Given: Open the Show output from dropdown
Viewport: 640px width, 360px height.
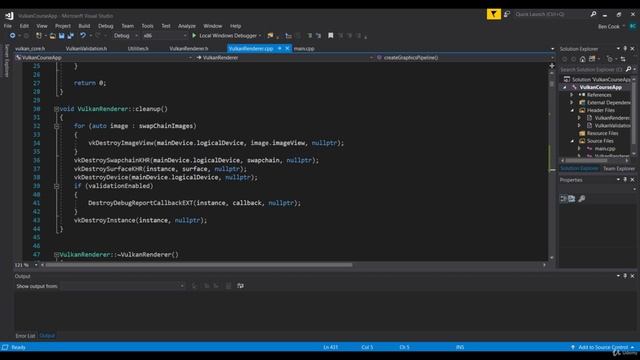Looking at the screenshot, I should coord(122,286).
